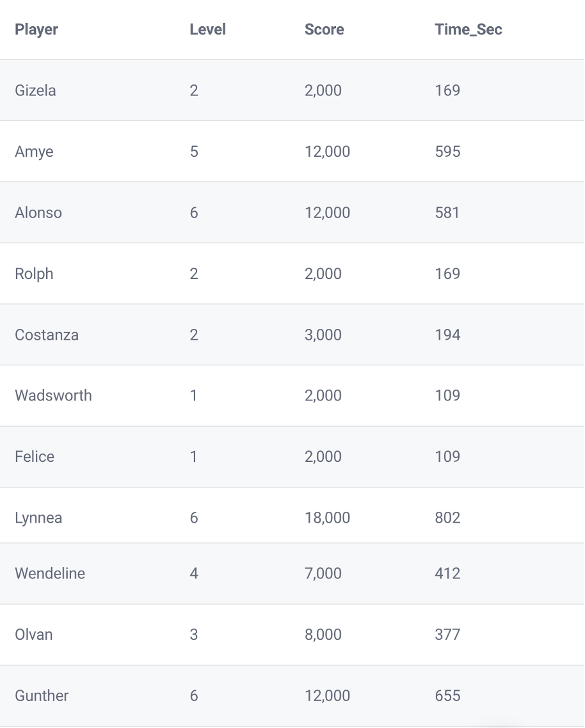Click Costanza's score of 3,000
This screenshot has width=585, height=728.
pyautogui.click(x=323, y=335)
